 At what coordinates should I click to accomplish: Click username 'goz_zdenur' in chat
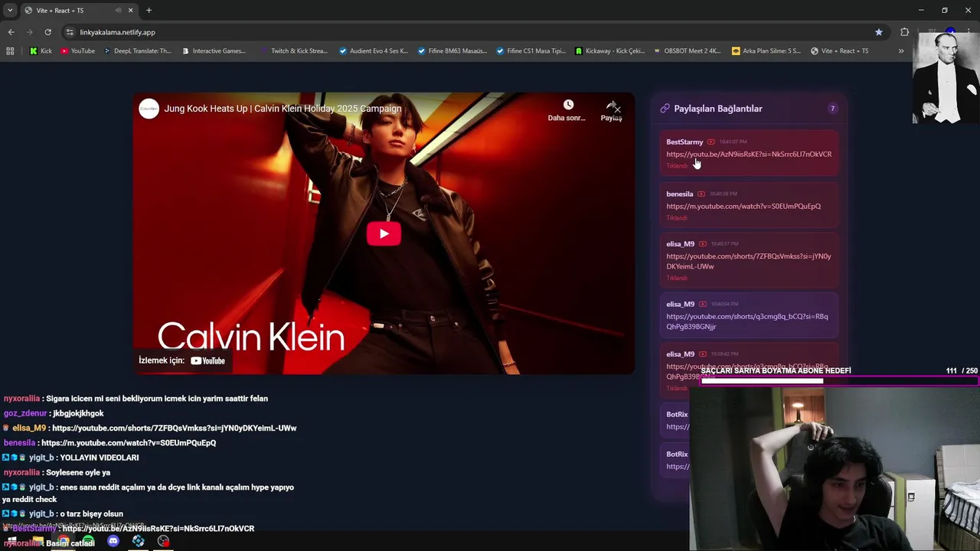pos(25,413)
